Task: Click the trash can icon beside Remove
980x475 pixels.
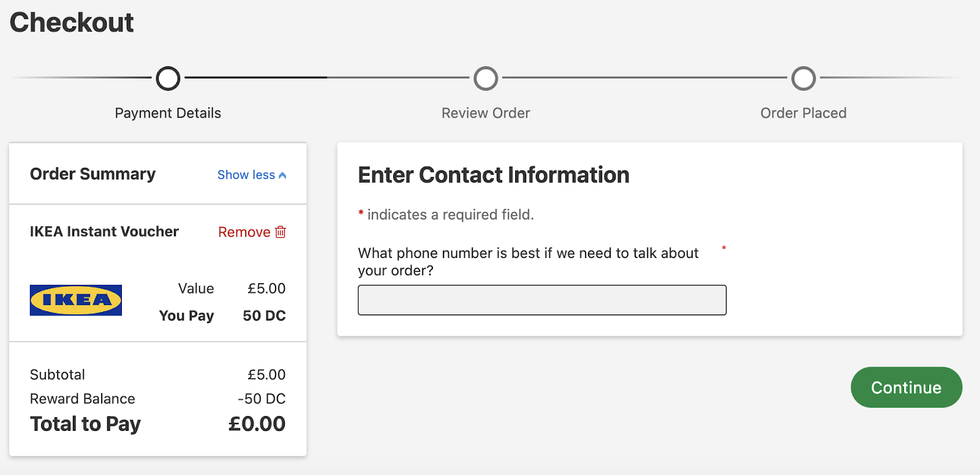Action: [281, 232]
